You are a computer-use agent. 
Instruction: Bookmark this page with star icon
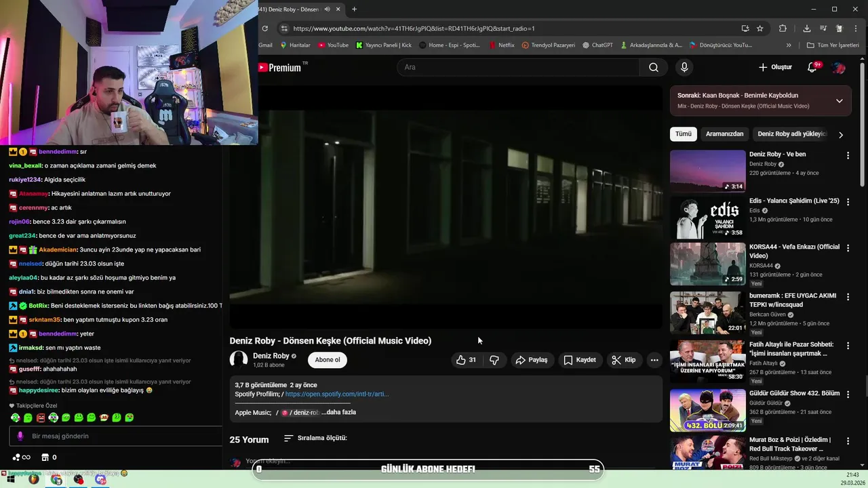tap(760, 28)
